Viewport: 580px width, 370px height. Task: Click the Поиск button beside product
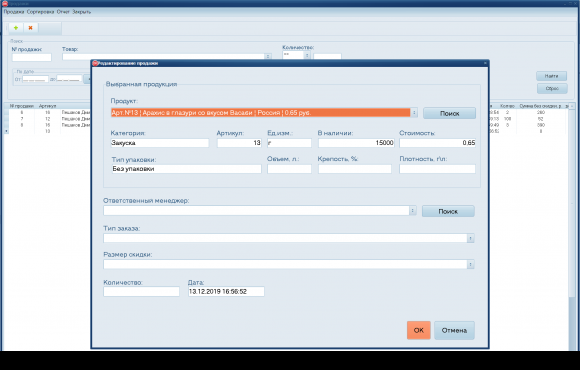(x=449, y=113)
